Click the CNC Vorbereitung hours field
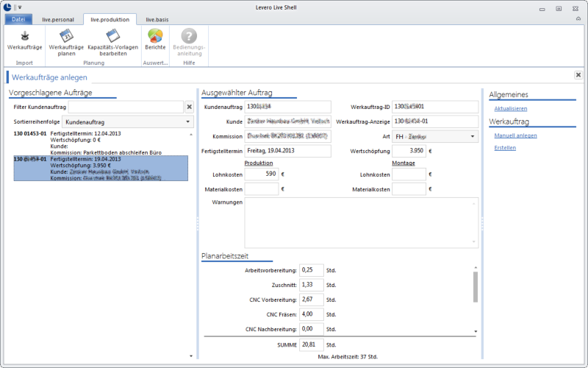The image size is (588, 368). [311, 300]
